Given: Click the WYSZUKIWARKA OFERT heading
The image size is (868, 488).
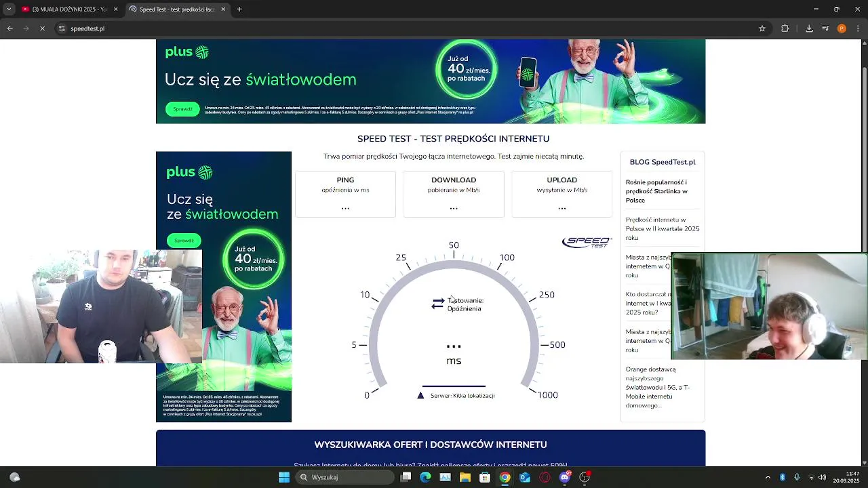Looking at the screenshot, I should click(431, 445).
